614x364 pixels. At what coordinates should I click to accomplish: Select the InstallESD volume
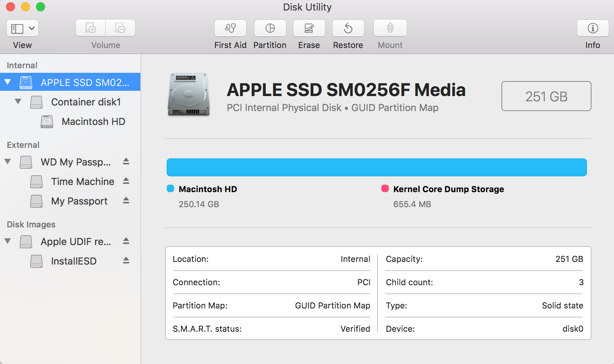point(70,261)
